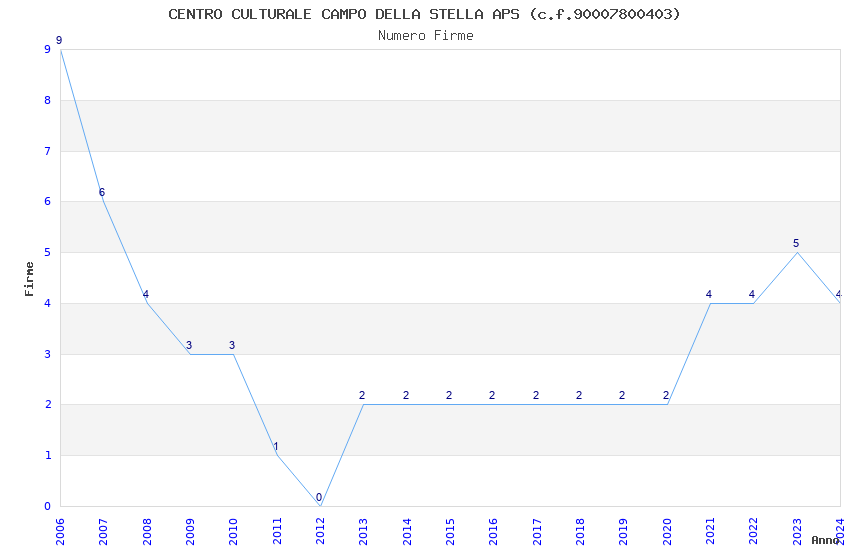Click the 2023 peak data point labeled 5
Viewport: 850px width, 550px height.
pos(797,252)
